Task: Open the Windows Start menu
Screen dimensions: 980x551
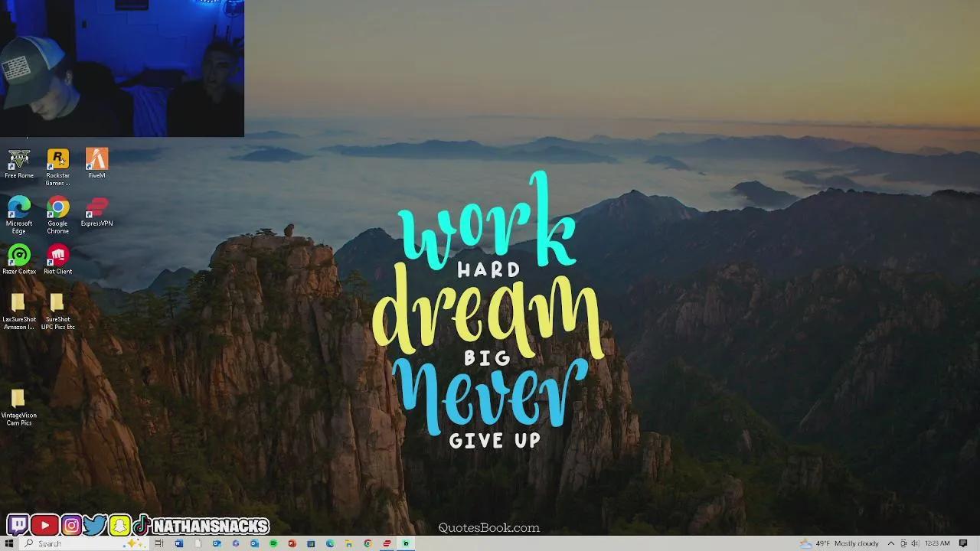Action: coord(9,543)
